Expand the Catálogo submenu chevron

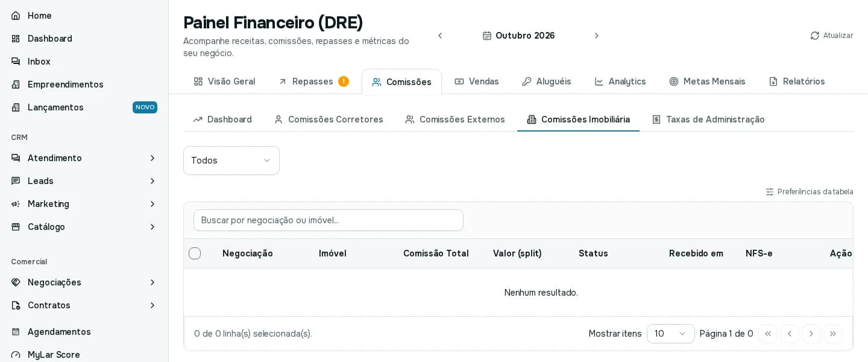[x=153, y=227]
